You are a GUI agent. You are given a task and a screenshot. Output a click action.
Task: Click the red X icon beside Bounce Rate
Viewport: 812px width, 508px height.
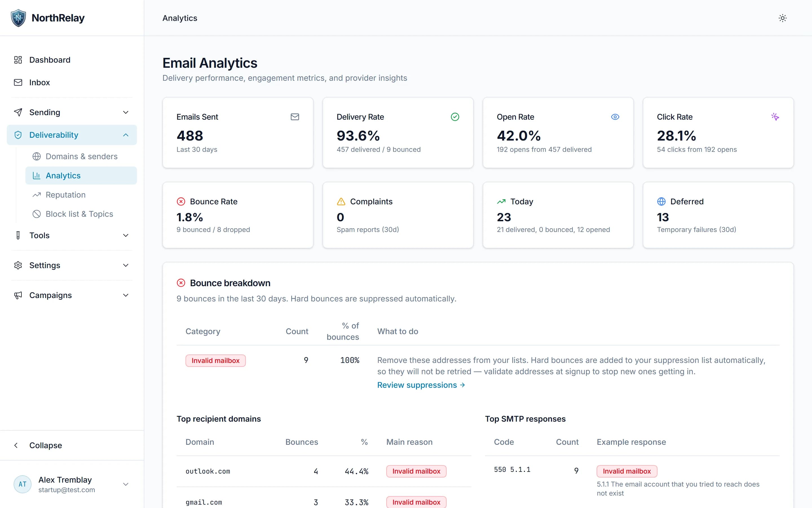[181, 201]
